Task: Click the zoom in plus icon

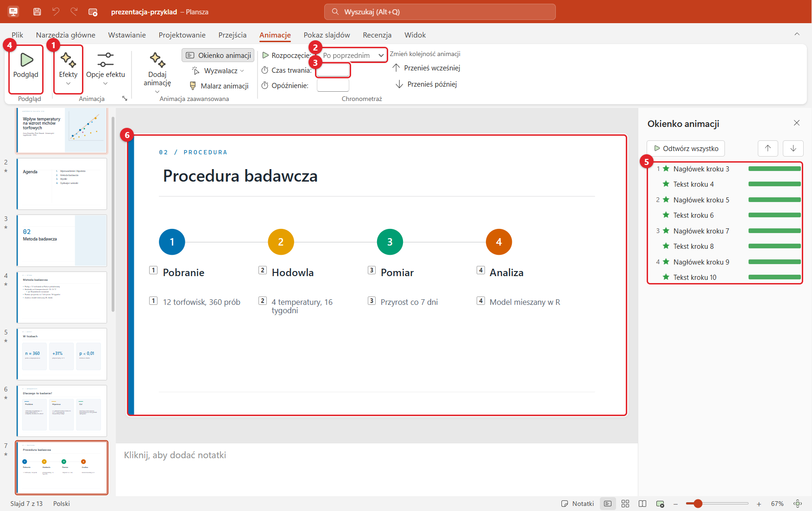Action: [759, 504]
